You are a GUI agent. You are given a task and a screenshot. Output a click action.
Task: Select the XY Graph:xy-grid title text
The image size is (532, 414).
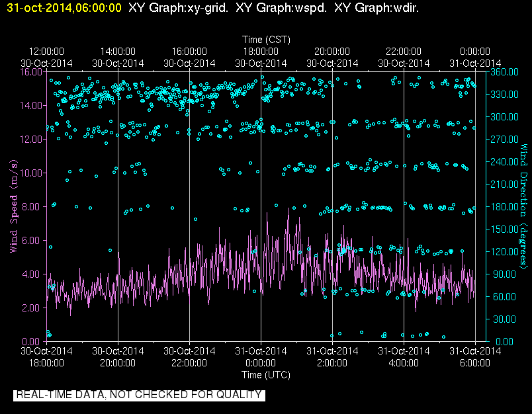(178, 8)
